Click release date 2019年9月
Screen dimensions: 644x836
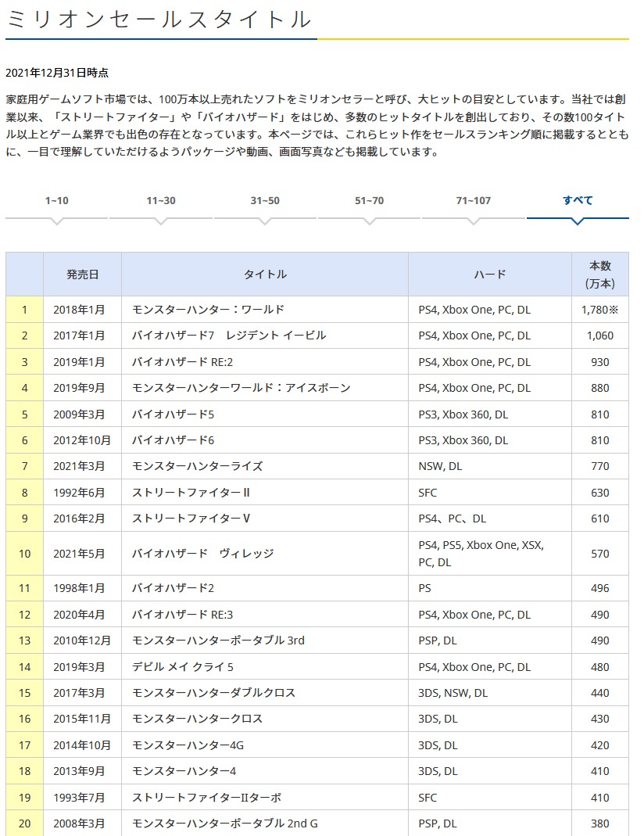tap(79, 388)
